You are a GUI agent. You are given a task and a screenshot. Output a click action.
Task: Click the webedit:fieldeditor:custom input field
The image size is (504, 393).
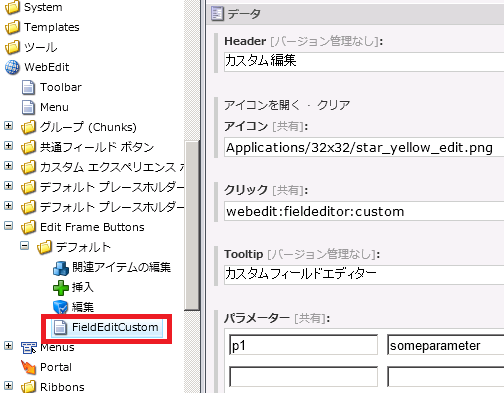(x=364, y=211)
